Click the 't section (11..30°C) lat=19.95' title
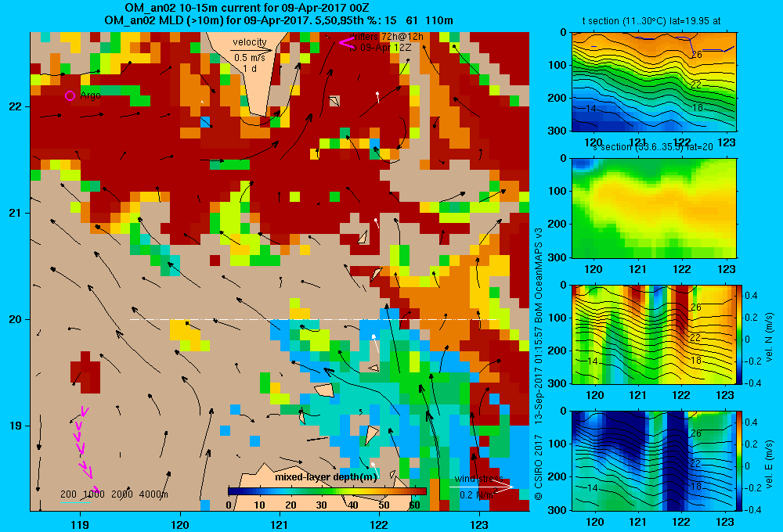This screenshot has width=783, height=532. tap(651, 21)
